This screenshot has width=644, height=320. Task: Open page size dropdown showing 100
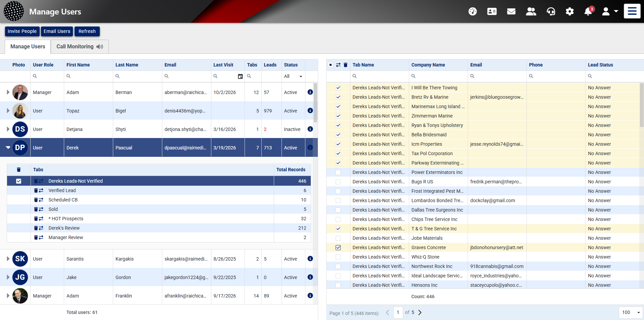pyautogui.click(x=631, y=312)
